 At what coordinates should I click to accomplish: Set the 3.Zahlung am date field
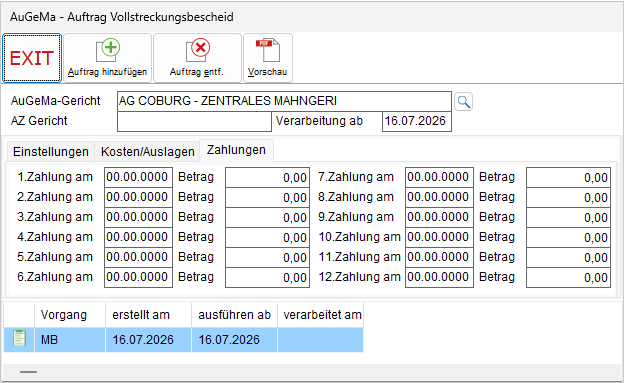tap(138, 217)
